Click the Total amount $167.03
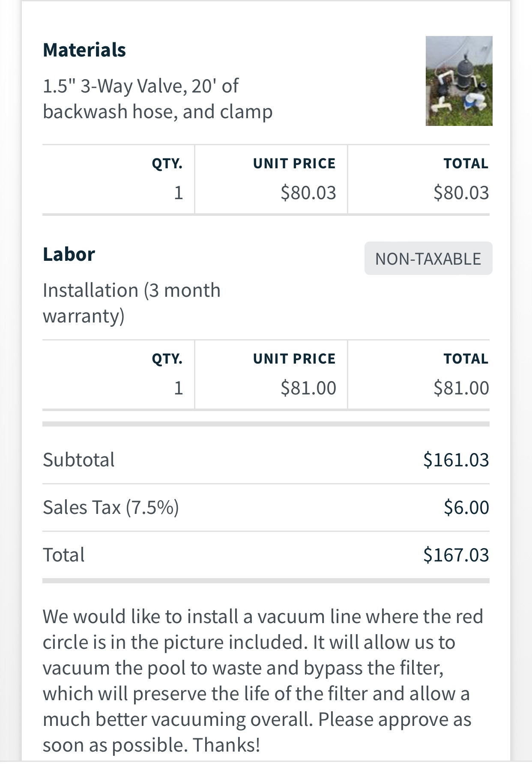 [456, 555]
